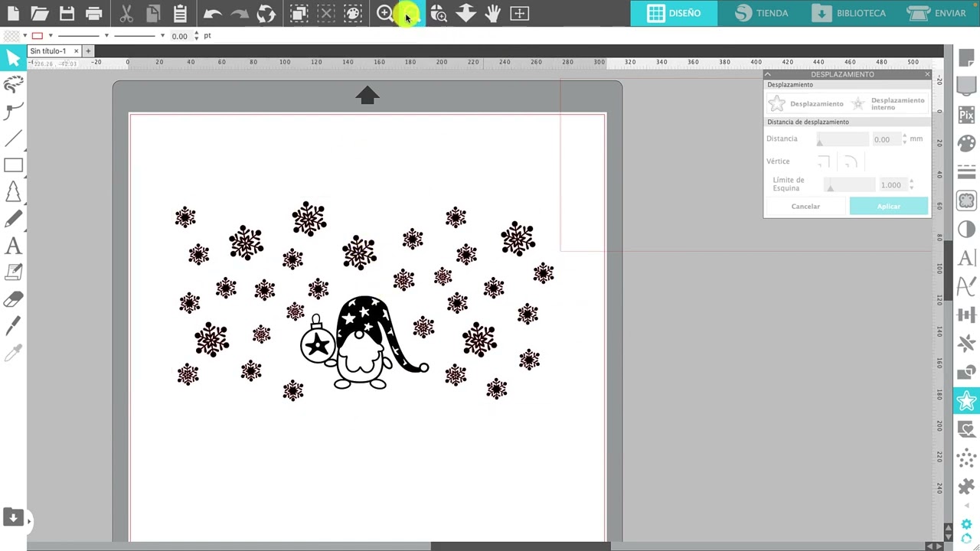Select the Eraser tool
This screenshot has height=551, width=980.
13,299
